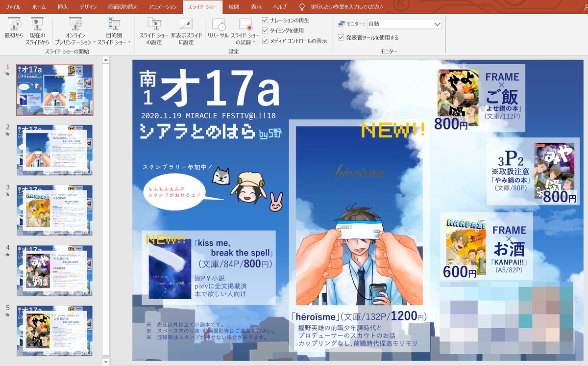Start from current slide (現在のスライドから)
Viewport: 588px width, 366px height.
(37, 30)
